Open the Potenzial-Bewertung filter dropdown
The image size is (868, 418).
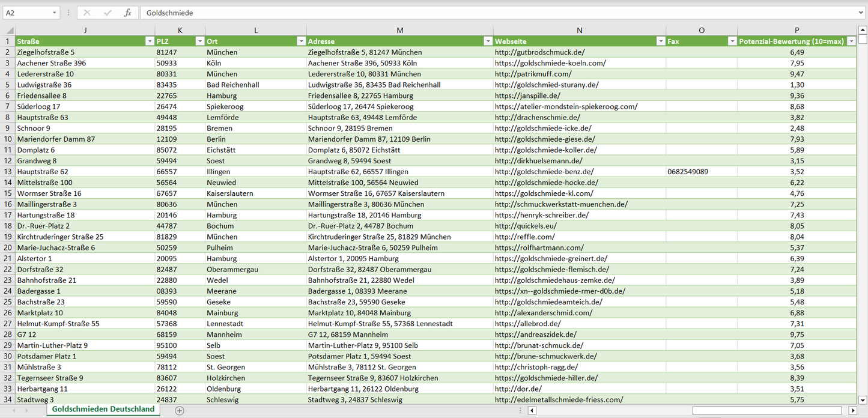click(x=851, y=41)
